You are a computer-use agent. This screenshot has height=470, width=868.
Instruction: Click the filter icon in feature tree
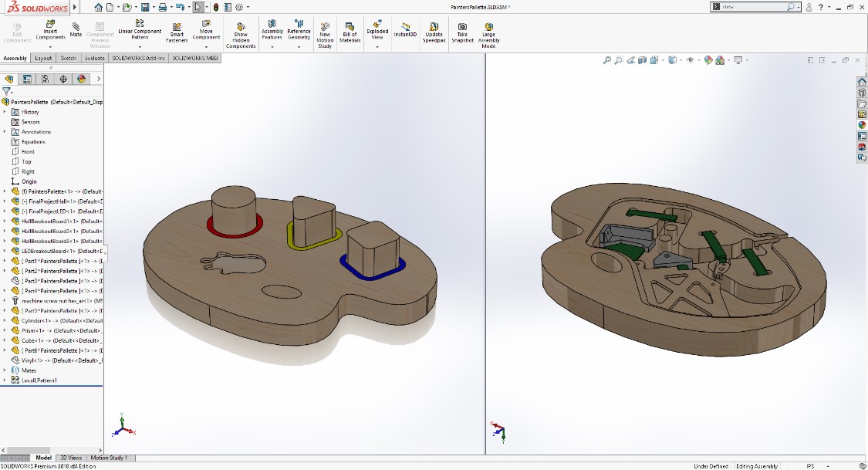click(7, 91)
